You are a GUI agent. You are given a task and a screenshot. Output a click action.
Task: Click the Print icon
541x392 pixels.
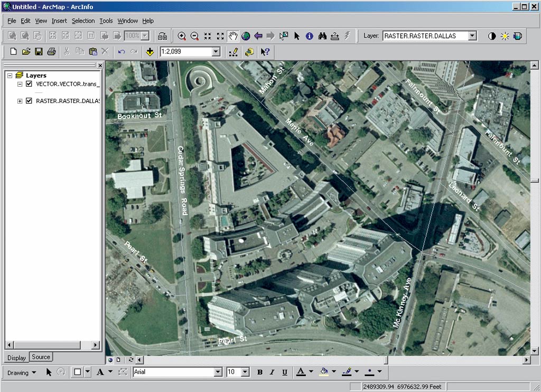[x=51, y=52]
